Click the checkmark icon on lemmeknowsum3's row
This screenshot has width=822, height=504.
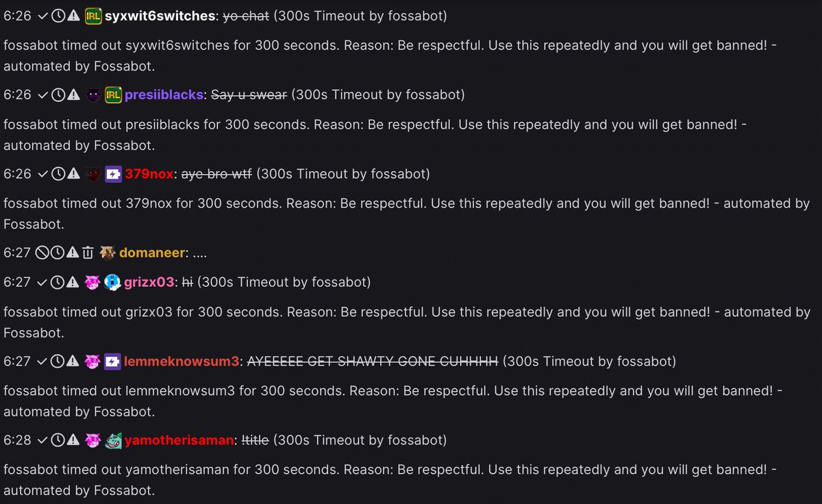(42, 361)
